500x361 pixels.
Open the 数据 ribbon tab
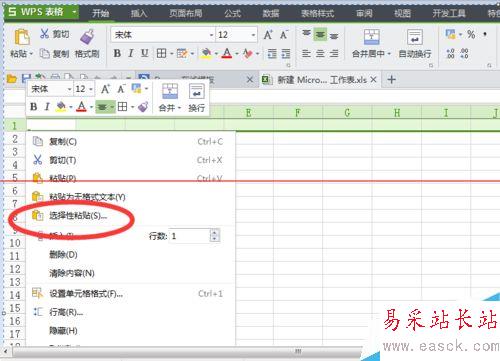pos(271,13)
